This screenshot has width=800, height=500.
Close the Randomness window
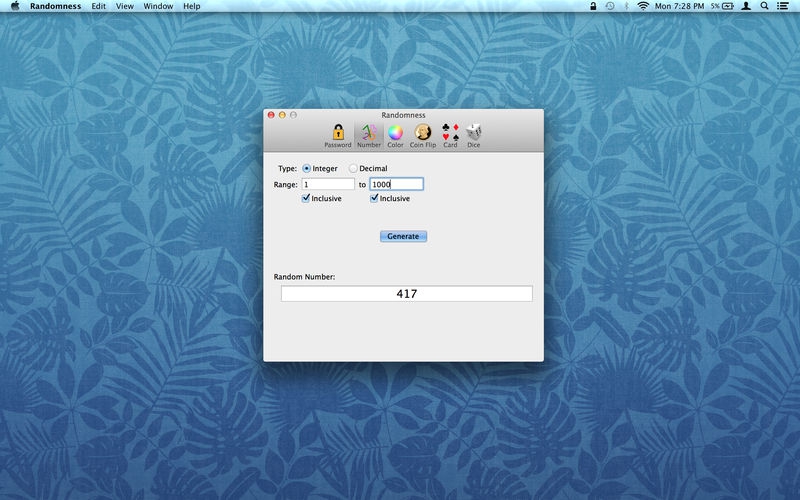pos(271,115)
